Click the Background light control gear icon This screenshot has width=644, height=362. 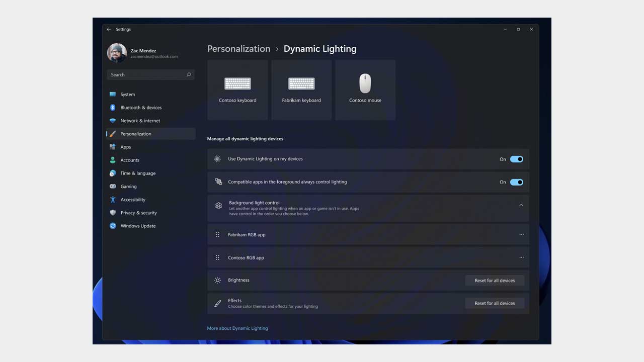coord(218,206)
